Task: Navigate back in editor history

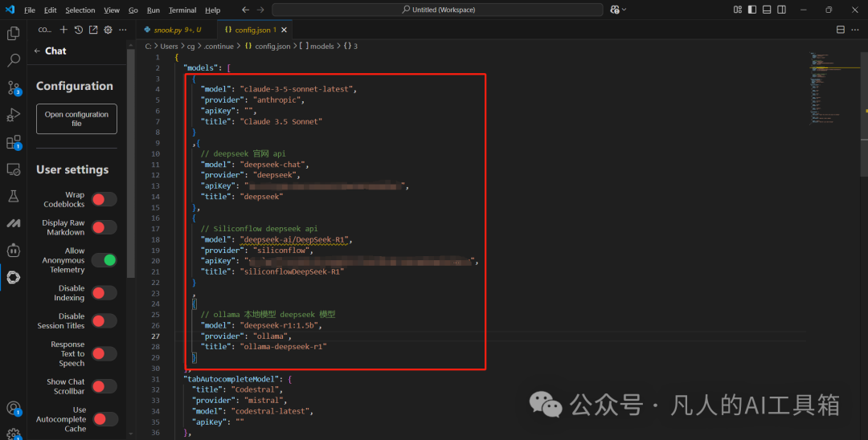Action: point(245,10)
